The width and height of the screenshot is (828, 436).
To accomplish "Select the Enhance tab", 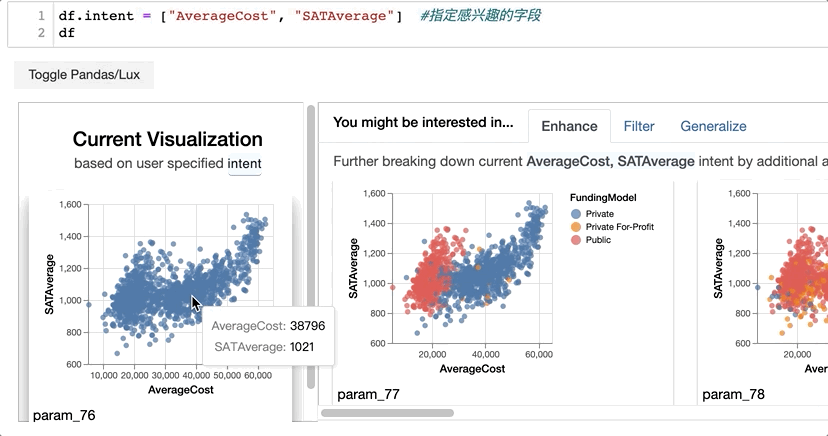I will 569,126.
